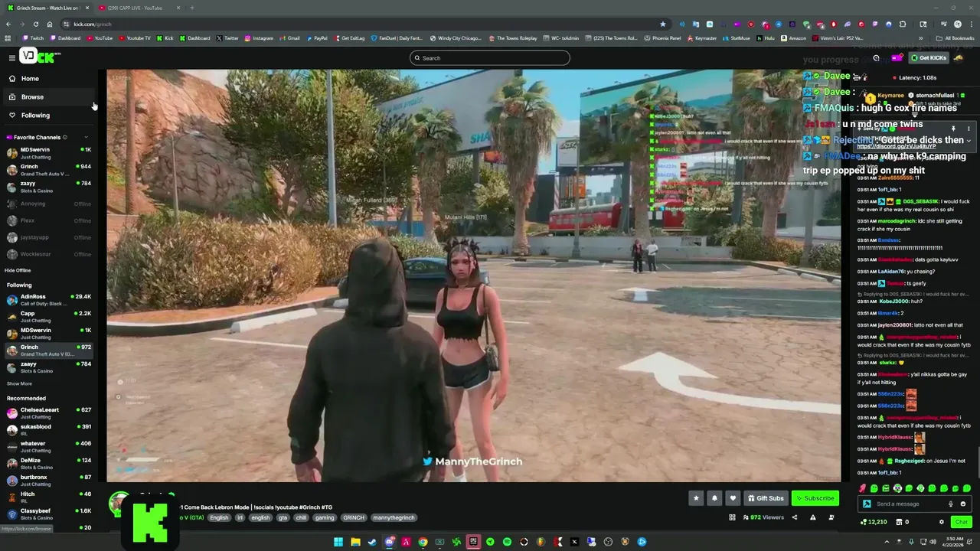Reload the page

click(x=36, y=24)
